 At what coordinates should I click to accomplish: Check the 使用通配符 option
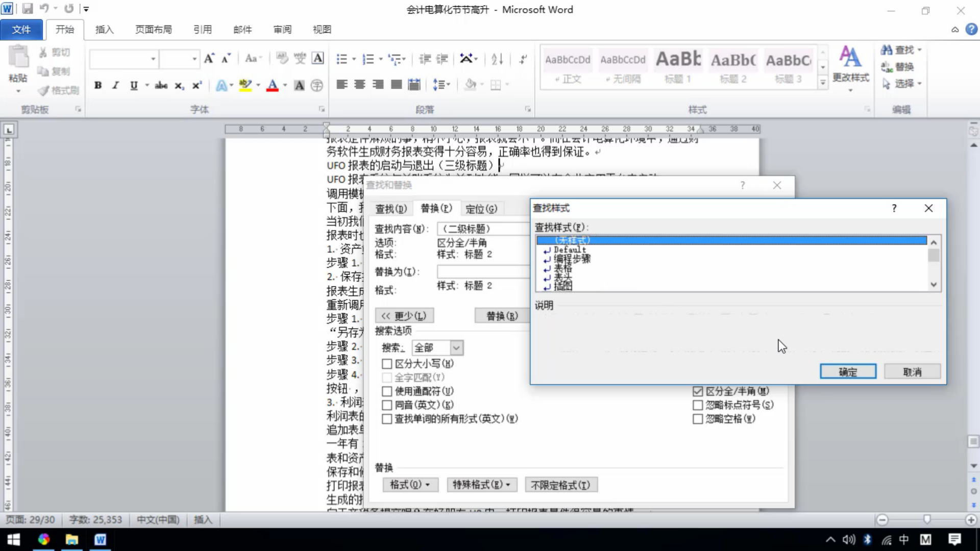click(387, 391)
